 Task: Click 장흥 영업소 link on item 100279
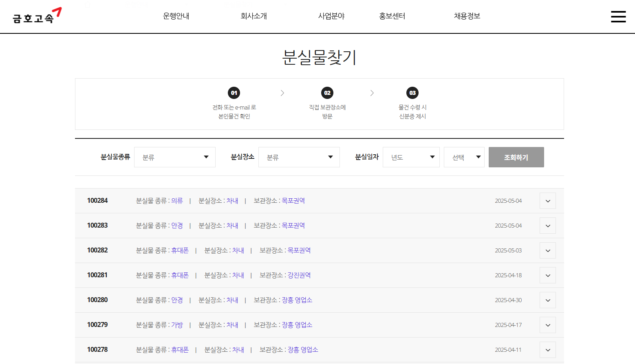(297, 325)
